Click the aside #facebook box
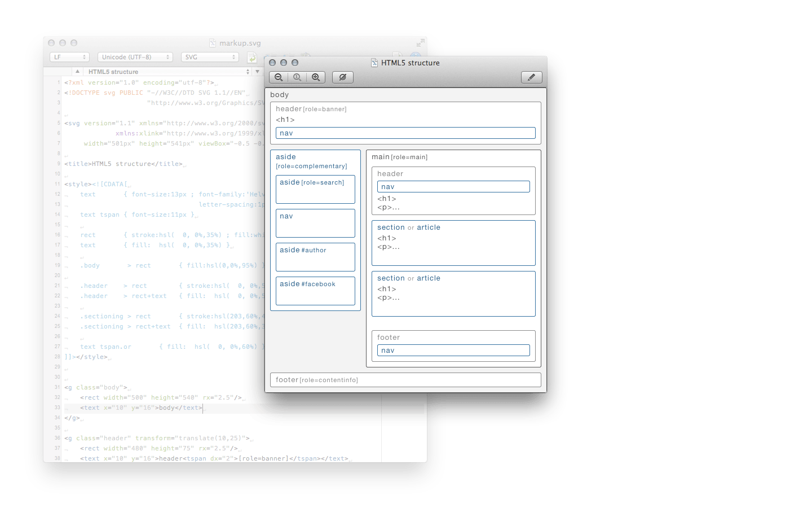The width and height of the screenshot is (812, 508). pos(315,291)
